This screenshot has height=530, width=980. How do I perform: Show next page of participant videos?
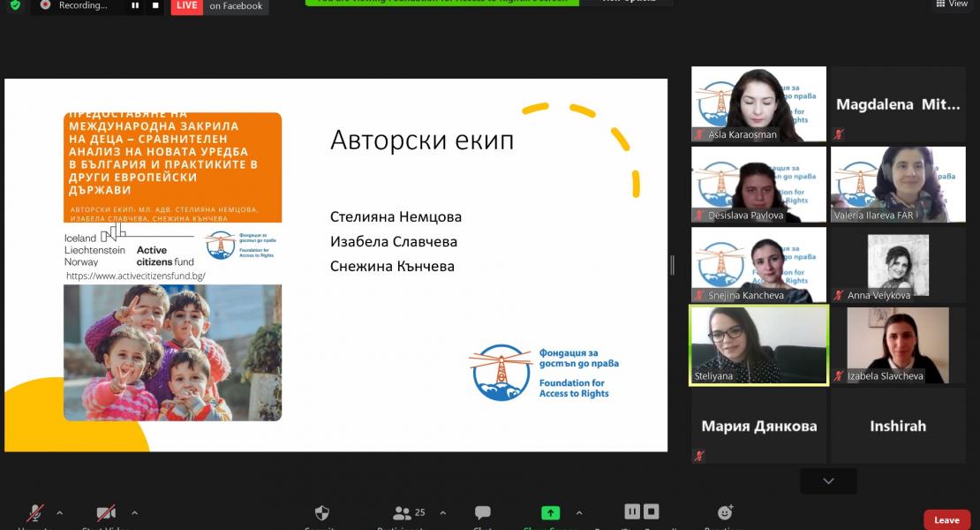click(829, 481)
